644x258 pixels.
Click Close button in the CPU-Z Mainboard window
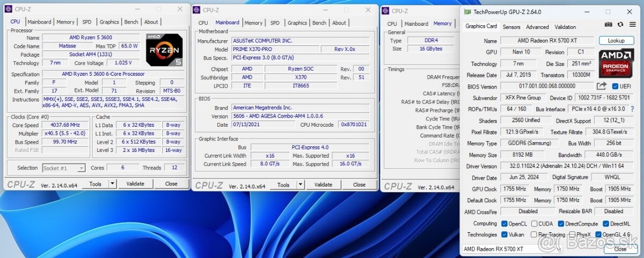point(360,185)
